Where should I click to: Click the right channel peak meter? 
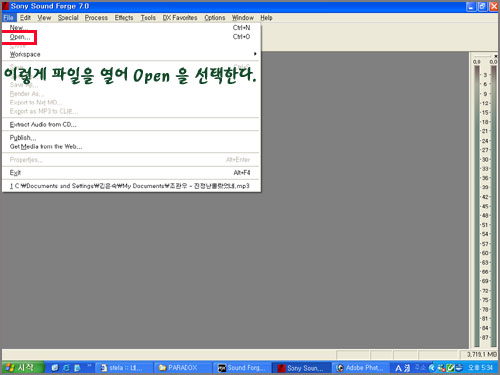(x=494, y=207)
